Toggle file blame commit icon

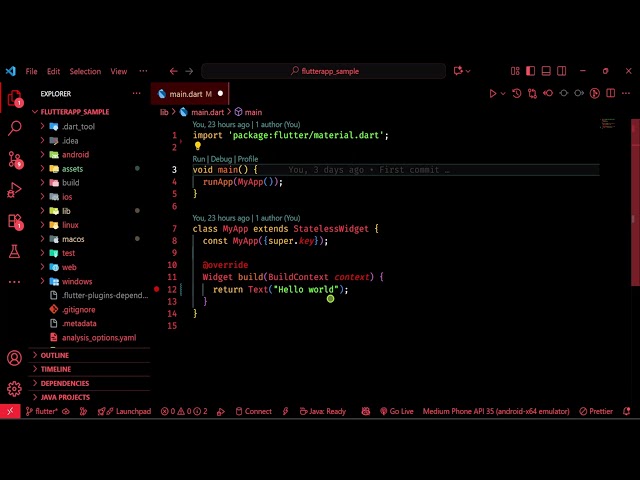[564, 93]
